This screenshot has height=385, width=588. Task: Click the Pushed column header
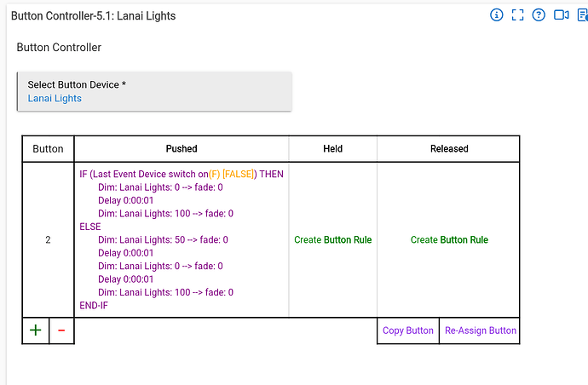pyautogui.click(x=182, y=148)
